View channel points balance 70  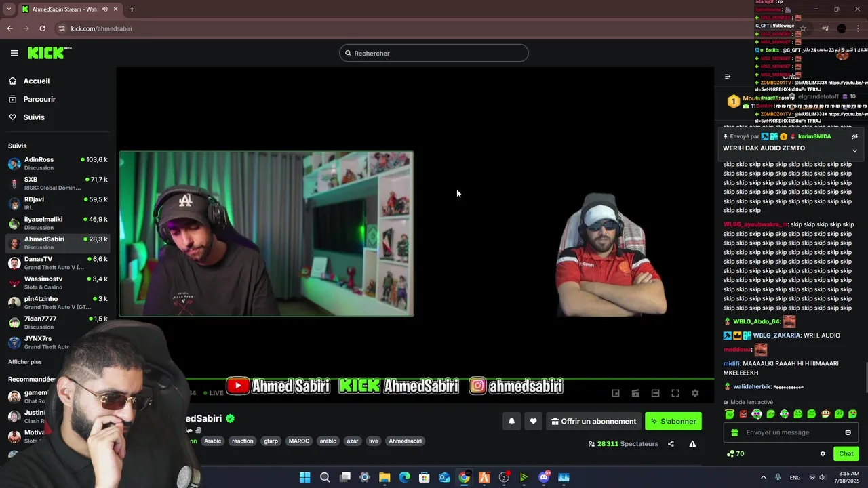(x=735, y=454)
